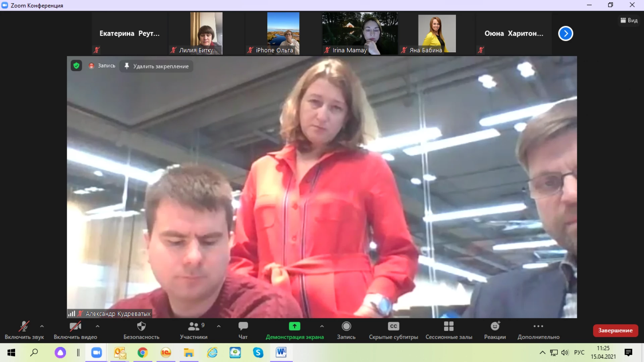The height and width of the screenshot is (362, 644).
Task: Open clock showing 11:25 15.04.2021
Action: [603, 352]
